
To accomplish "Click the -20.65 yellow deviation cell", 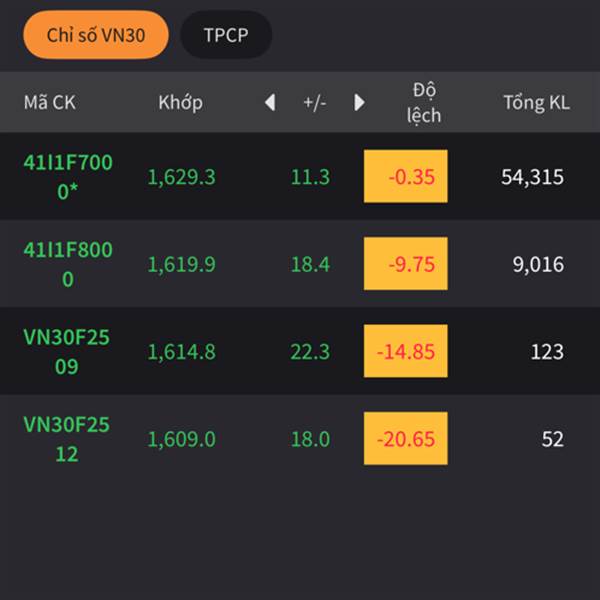I will click(406, 439).
